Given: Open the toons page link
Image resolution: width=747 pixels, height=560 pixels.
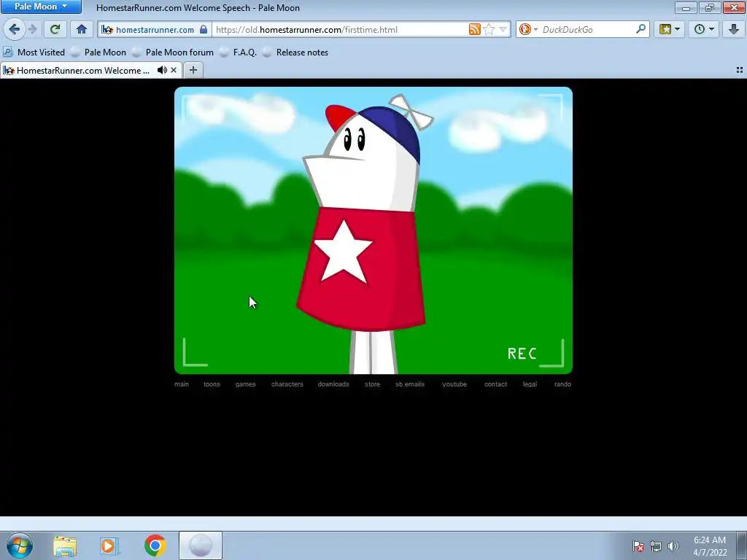Looking at the screenshot, I should pos(212,384).
